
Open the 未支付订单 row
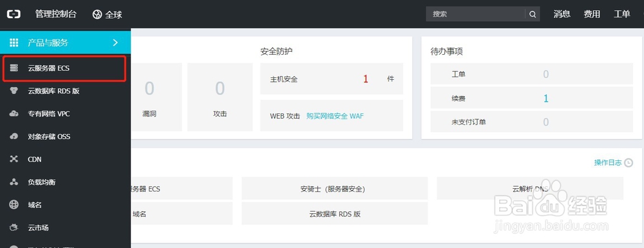click(x=531, y=122)
